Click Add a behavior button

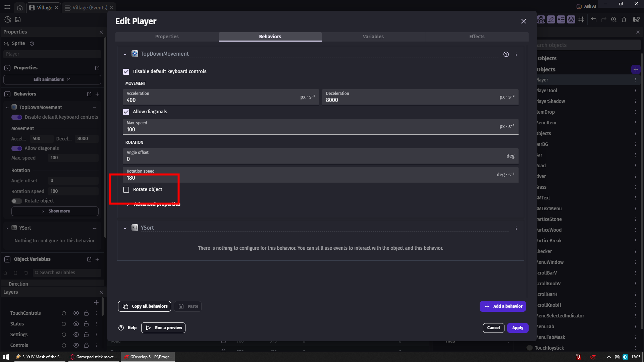point(502,306)
